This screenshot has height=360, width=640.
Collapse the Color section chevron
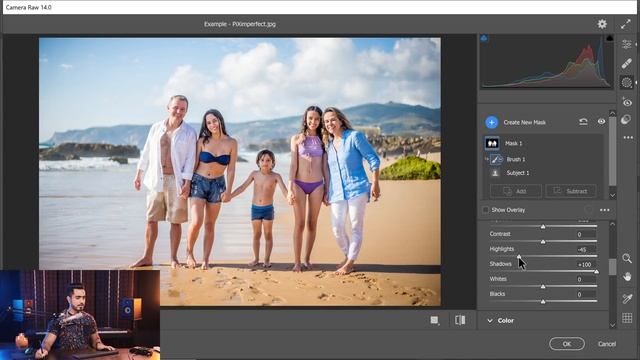(x=490, y=321)
